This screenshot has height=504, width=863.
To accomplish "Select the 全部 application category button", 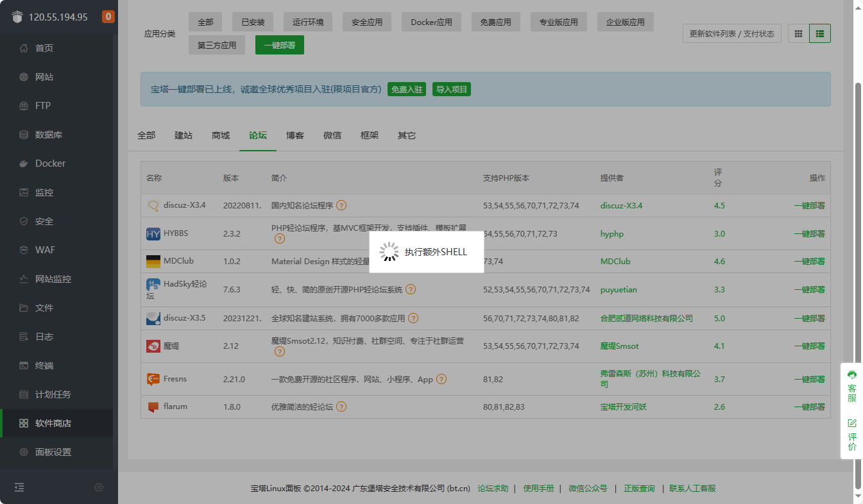I will pos(205,22).
